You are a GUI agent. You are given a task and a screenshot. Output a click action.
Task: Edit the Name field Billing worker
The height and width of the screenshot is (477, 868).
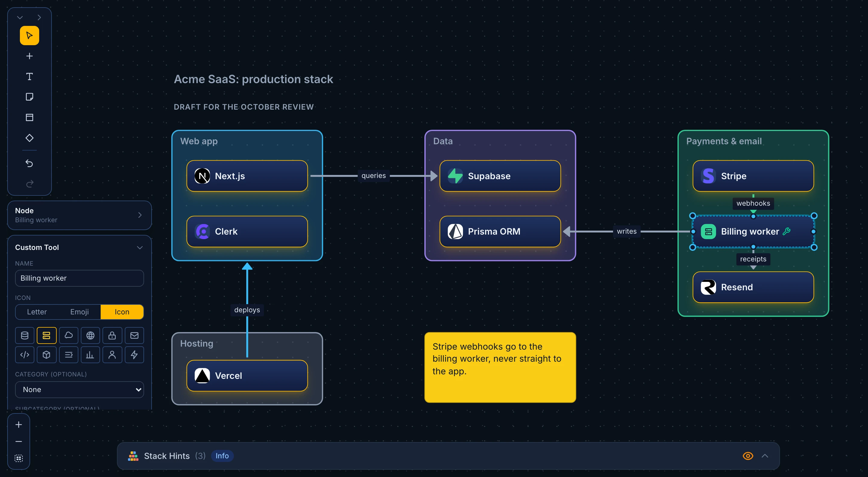80,278
